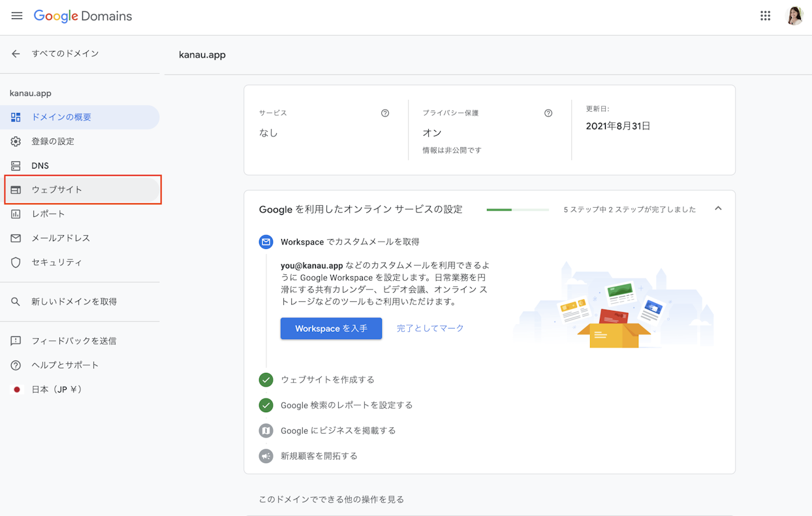This screenshot has width=812, height=516.
Task: Click the back arrow to all domains
Action: click(x=16, y=54)
